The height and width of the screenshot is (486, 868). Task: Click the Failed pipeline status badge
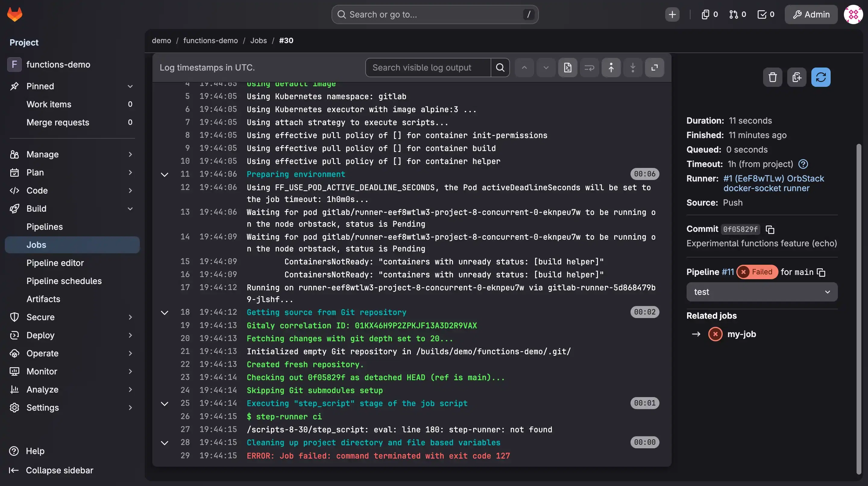point(757,272)
